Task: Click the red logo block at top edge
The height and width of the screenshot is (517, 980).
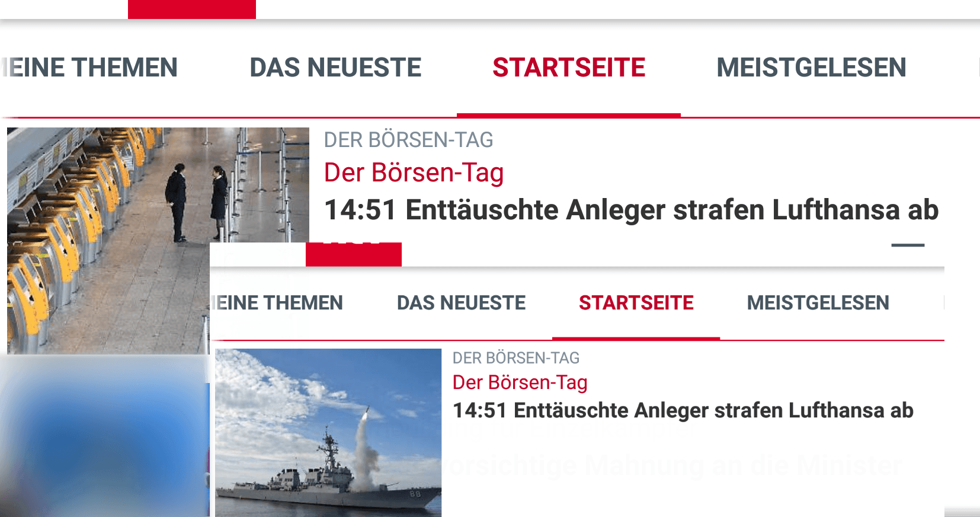Action: tap(192, 9)
